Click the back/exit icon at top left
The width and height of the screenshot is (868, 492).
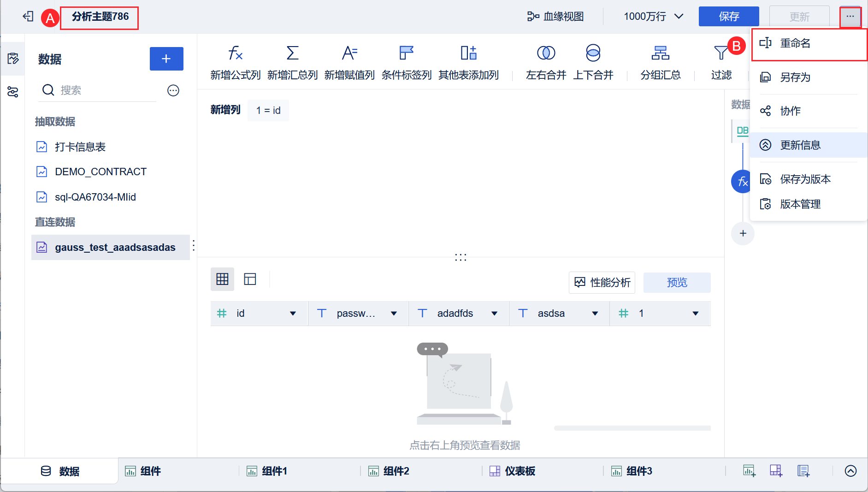pos(28,17)
